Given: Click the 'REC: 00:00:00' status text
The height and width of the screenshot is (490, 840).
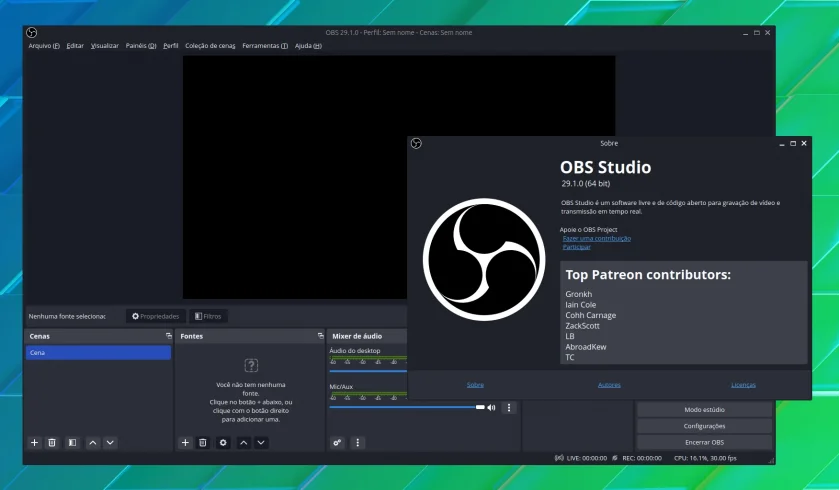Looking at the screenshot, I should [642, 458].
